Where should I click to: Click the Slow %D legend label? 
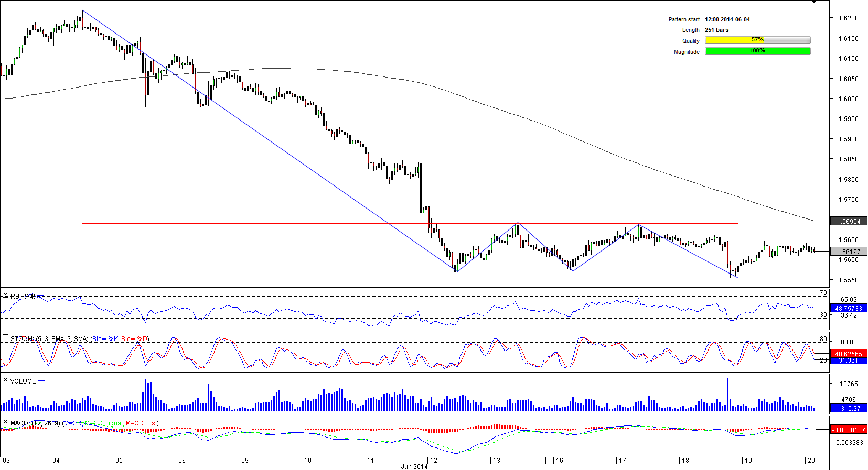click(x=134, y=339)
